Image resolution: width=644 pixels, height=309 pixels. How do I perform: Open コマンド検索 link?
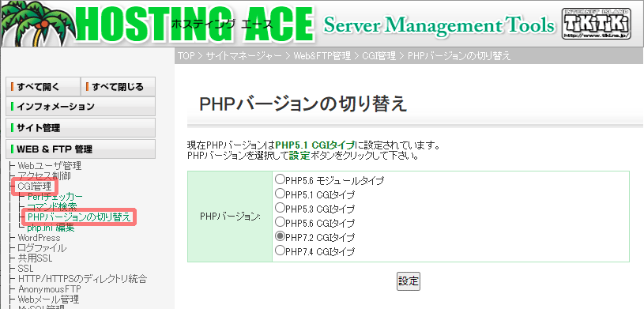51,207
